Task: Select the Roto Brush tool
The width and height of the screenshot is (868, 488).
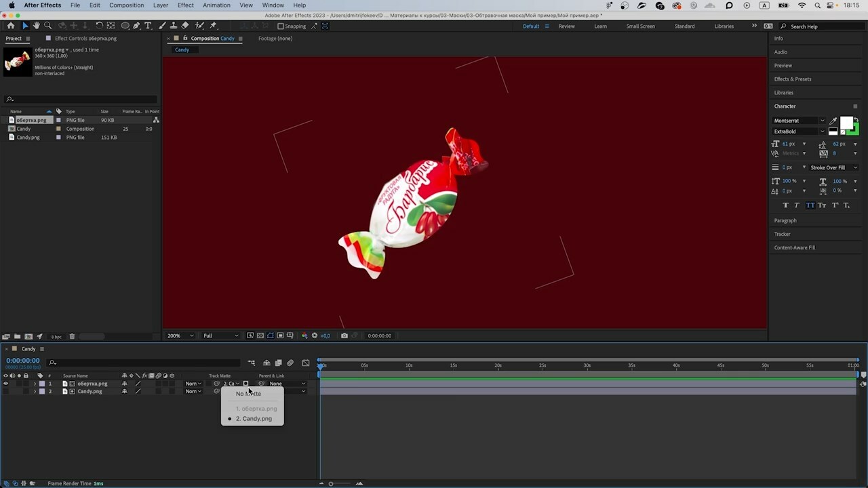Action: coord(200,26)
